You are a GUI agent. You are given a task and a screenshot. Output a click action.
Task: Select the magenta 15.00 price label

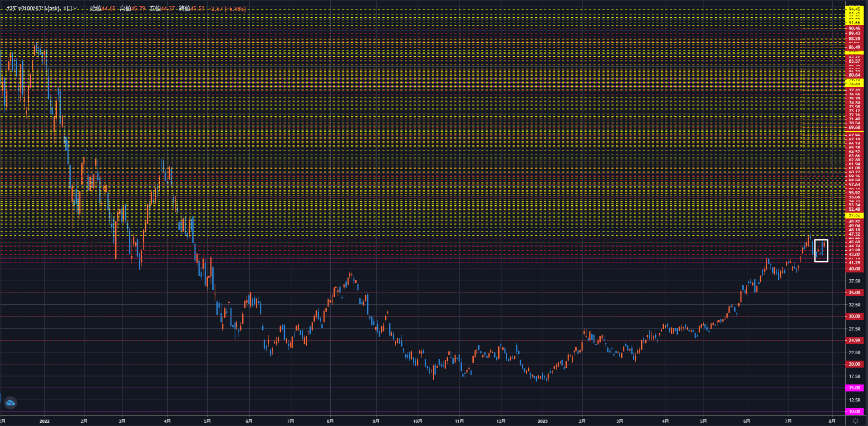854,388
